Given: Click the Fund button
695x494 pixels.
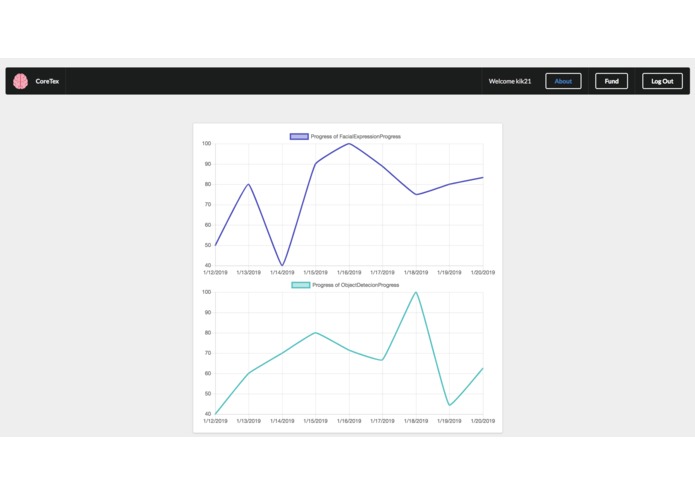Looking at the screenshot, I should click(611, 81).
